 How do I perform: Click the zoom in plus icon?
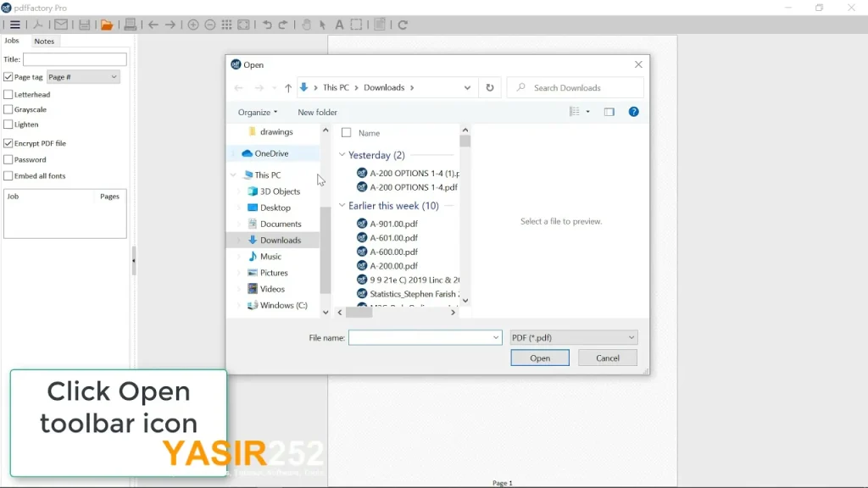point(193,25)
